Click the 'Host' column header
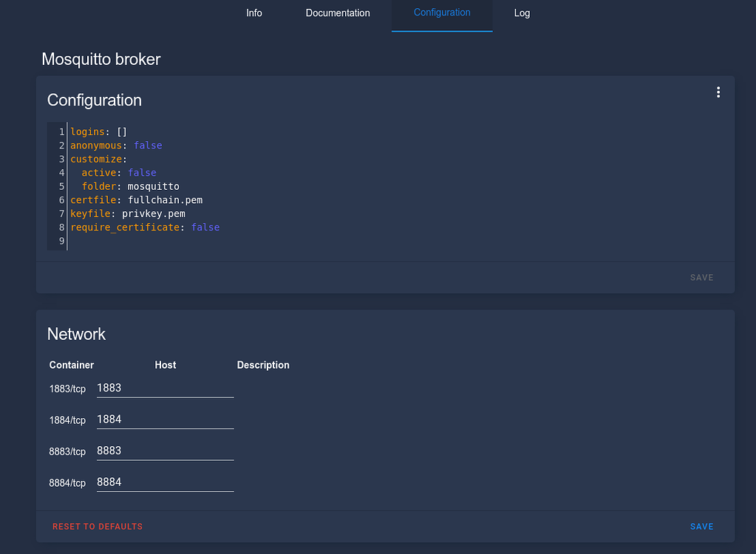Image resolution: width=756 pixels, height=554 pixels. coord(166,365)
